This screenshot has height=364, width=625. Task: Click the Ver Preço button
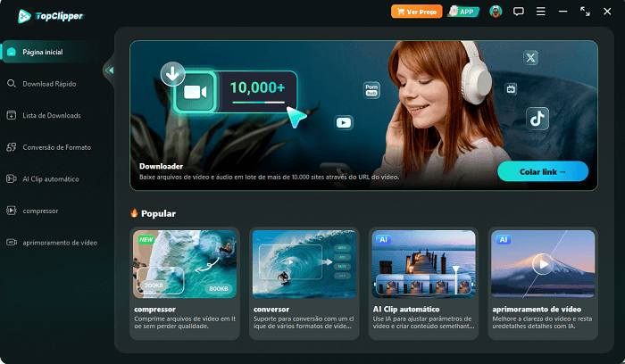(417, 12)
